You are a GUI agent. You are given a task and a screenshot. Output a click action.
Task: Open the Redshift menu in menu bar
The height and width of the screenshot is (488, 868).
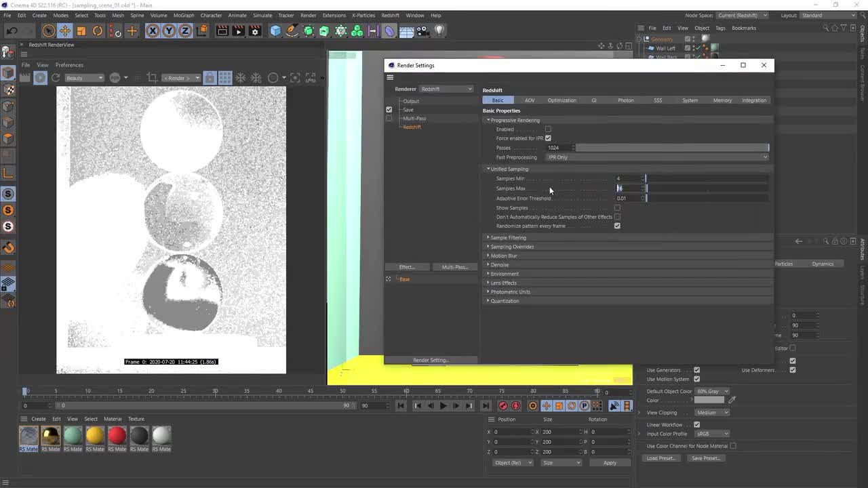coord(390,15)
